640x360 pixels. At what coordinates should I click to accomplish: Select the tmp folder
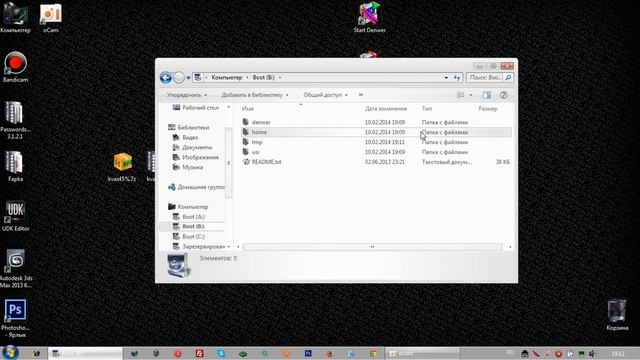coord(257,142)
